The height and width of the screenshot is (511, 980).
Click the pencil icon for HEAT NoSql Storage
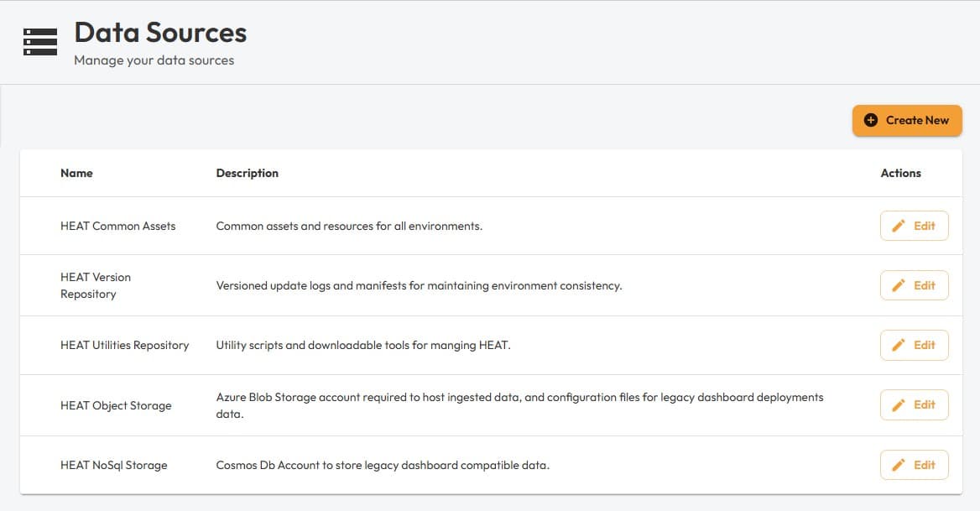[899, 465]
